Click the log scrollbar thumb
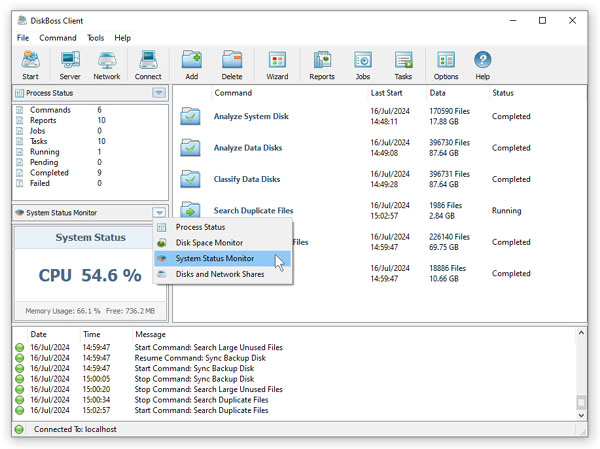This screenshot has height=449, width=600. (x=581, y=403)
